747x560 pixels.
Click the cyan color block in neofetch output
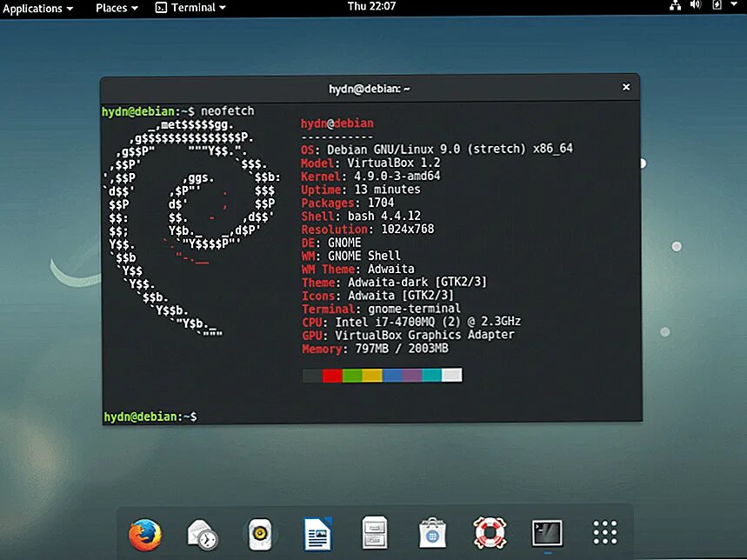click(431, 376)
